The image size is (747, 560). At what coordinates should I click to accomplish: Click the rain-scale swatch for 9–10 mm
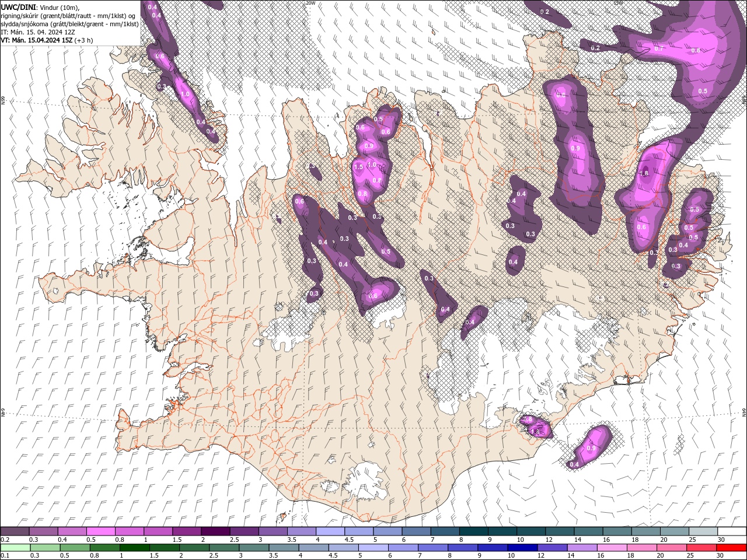493,548
